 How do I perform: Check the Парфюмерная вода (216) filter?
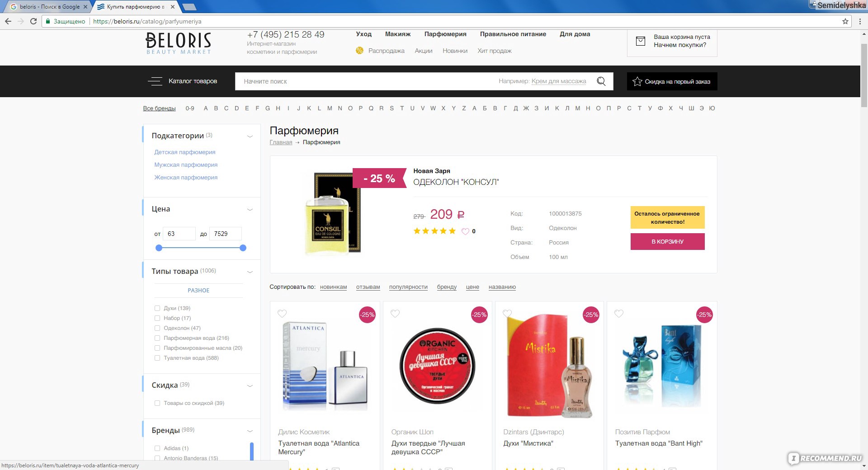157,338
